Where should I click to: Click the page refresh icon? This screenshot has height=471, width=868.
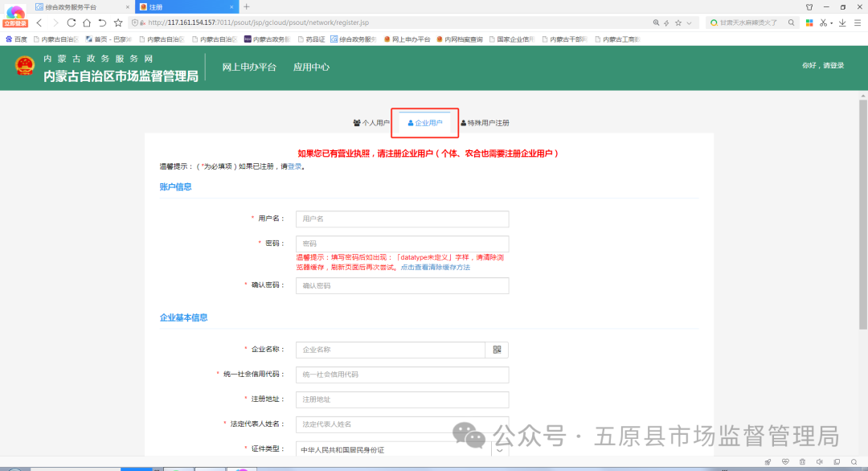72,23
